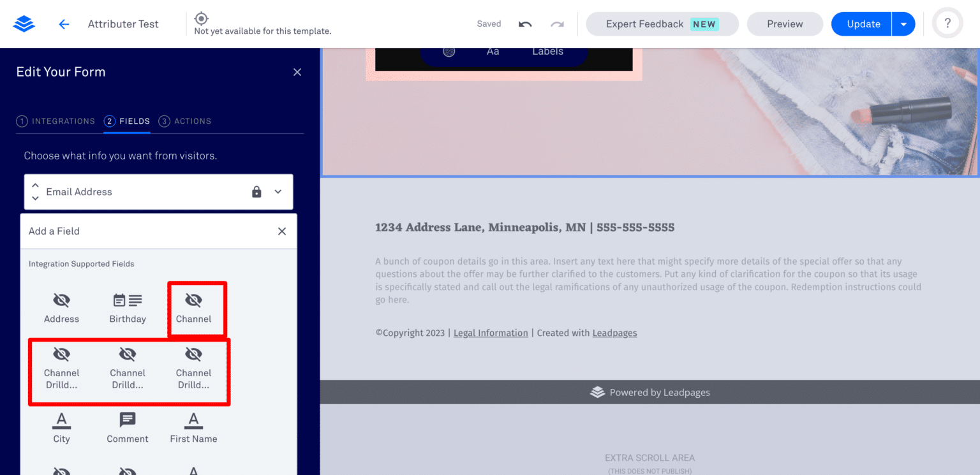Click the Integration Supported Fields label
The width and height of the screenshot is (980, 475).
coord(81,264)
